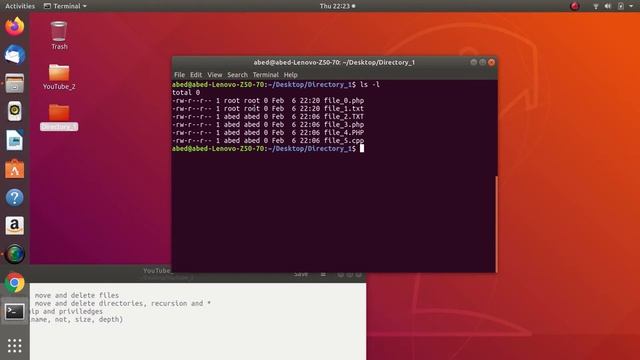Open the Terminal app menu in top bar
The width and height of the screenshot is (640, 360).
point(65,6)
